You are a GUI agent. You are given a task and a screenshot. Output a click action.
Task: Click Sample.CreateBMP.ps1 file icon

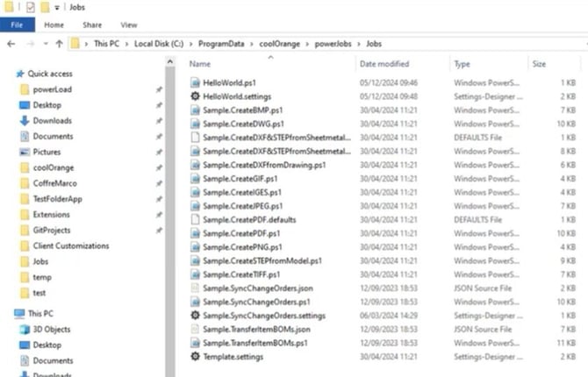(x=195, y=110)
